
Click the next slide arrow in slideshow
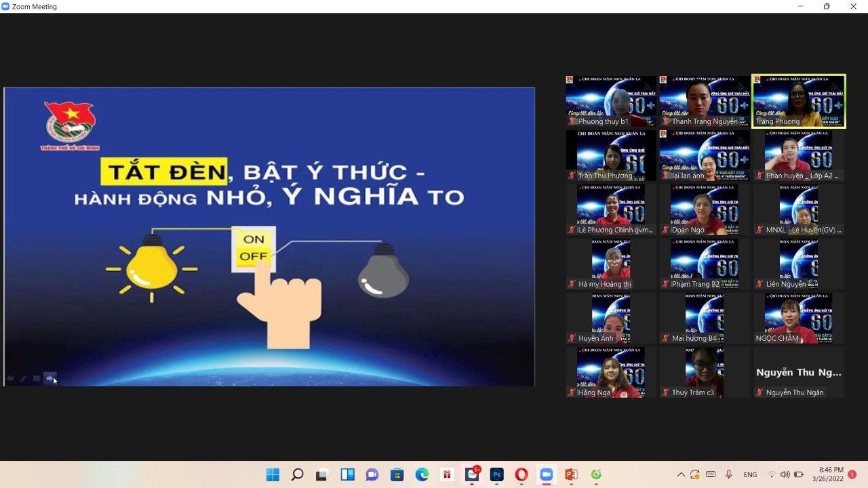(50, 379)
